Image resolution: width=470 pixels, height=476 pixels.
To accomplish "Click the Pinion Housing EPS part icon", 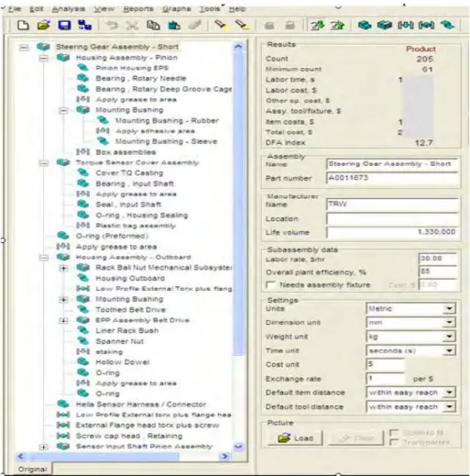I will pos(82,67).
